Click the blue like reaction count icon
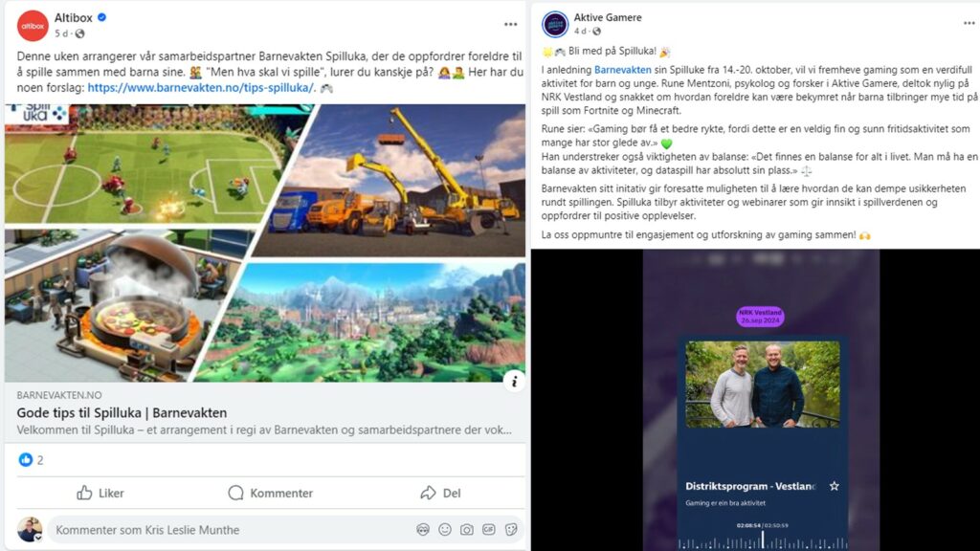This screenshot has height=551, width=980. point(26,460)
